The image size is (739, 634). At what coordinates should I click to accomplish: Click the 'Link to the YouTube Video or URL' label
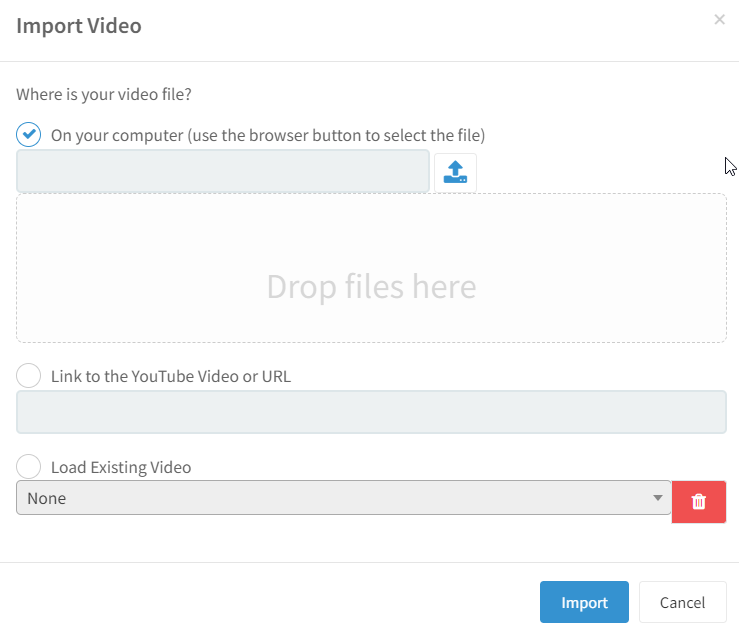pyautogui.click(x=171, y=376)
